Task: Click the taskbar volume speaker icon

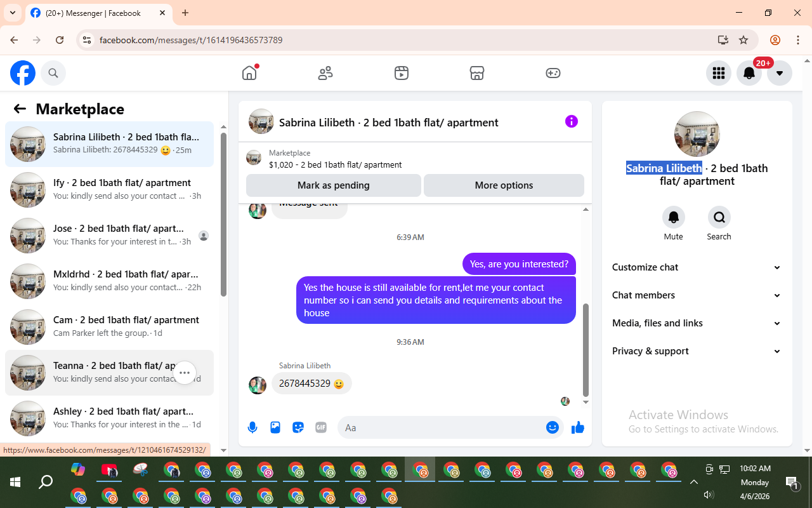Action: click(x=709, y=495)
